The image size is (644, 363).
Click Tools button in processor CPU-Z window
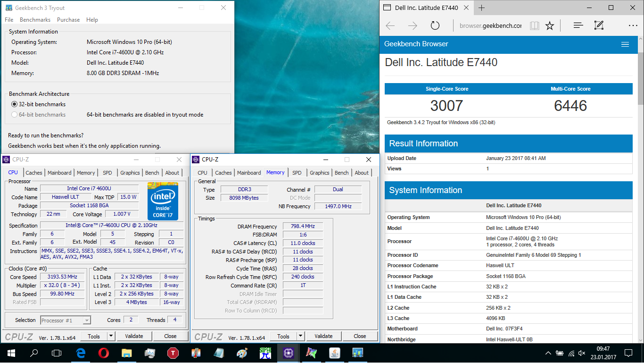coord(94,336)
